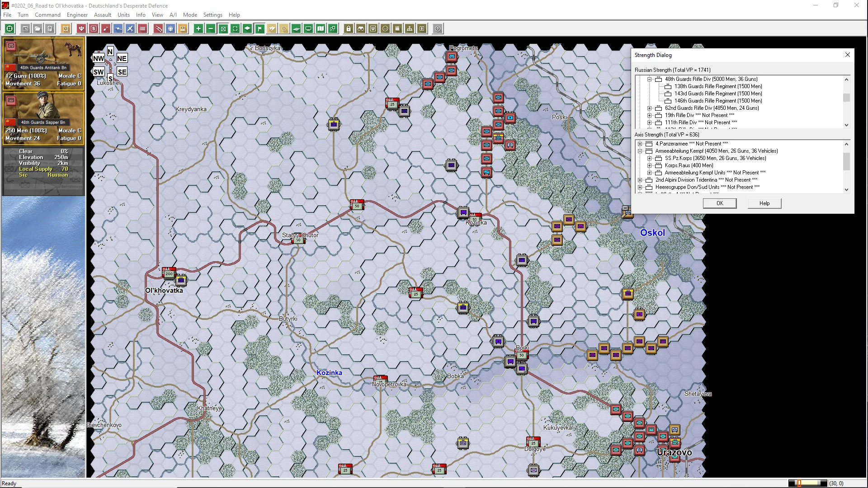The width and height of the screenshot is (868, 488).
Task: Click the green zoom in plus icon
Action: pos(198,29)
